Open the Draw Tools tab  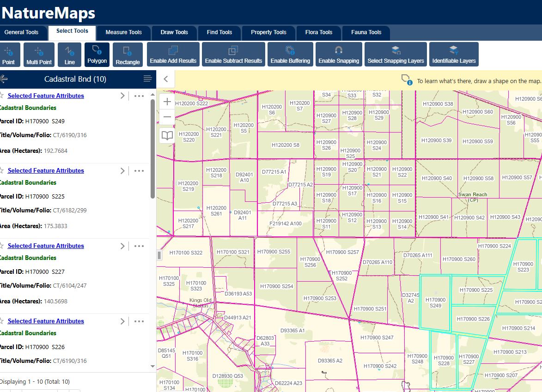[174, 32]
